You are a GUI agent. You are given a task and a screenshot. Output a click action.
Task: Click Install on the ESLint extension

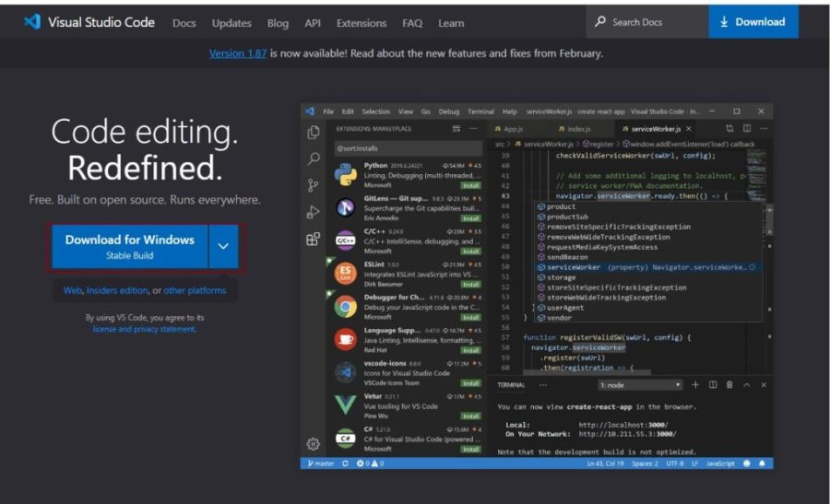coord(470,285)
